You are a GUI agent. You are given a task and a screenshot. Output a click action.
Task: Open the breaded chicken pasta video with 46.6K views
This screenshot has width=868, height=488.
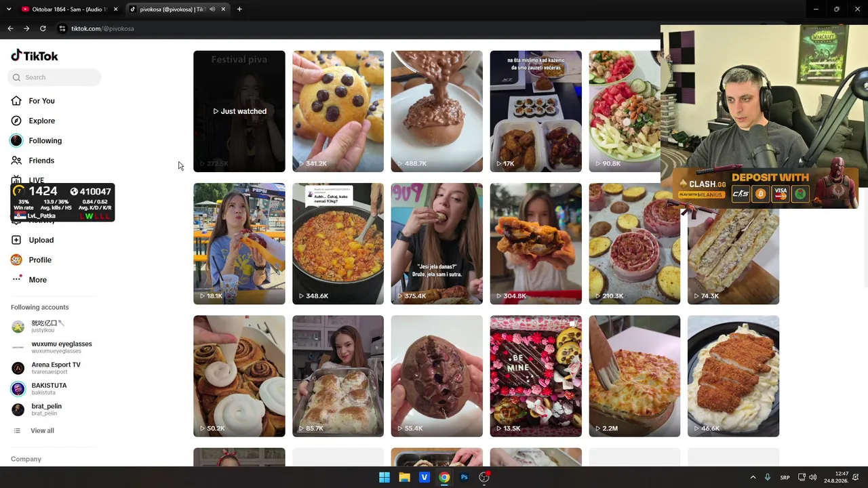(734, 376)
